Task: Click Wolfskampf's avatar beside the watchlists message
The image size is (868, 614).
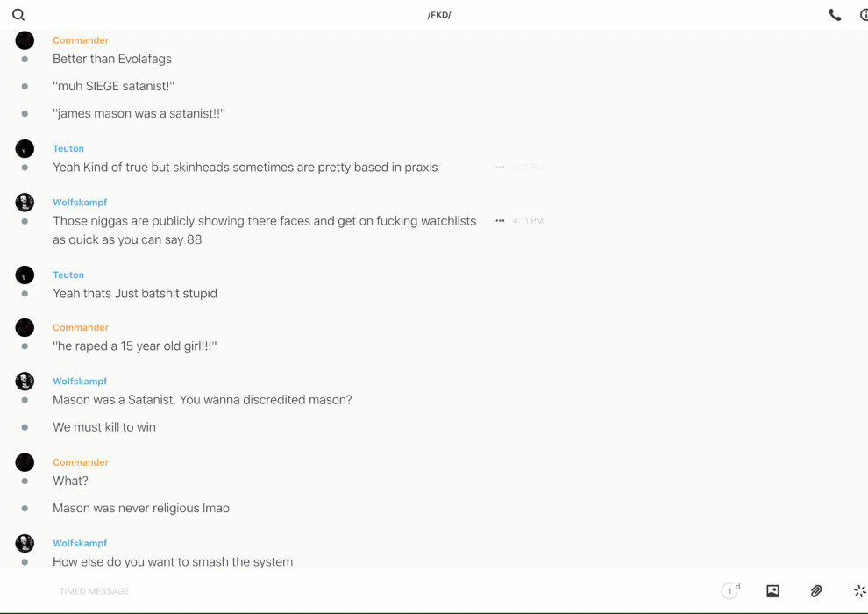Action: coord(25,203)
